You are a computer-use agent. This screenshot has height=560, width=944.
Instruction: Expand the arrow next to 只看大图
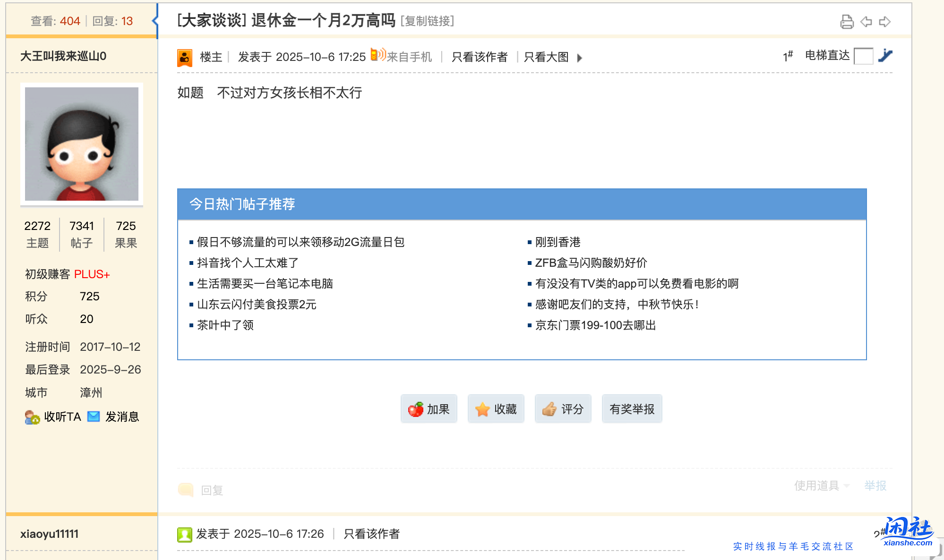pyautogui.click(x=580, y=58)
